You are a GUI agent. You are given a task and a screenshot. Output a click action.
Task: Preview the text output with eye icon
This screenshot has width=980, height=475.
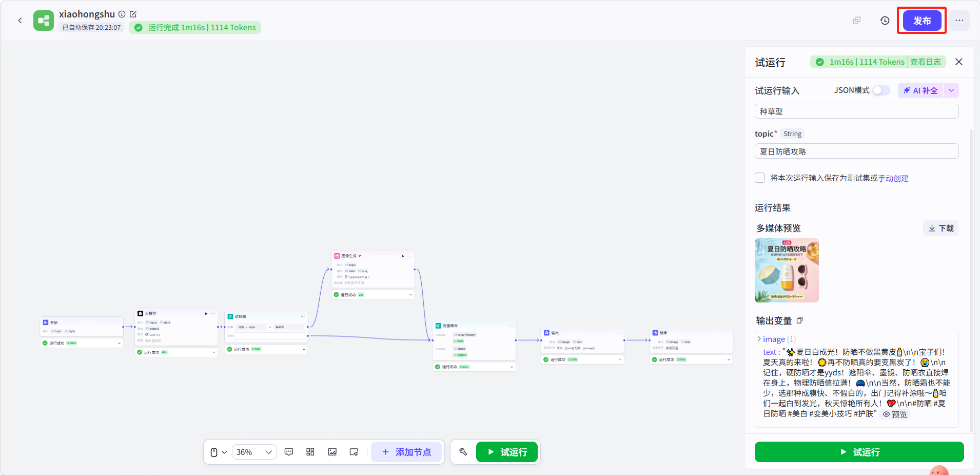pos(895,414)
